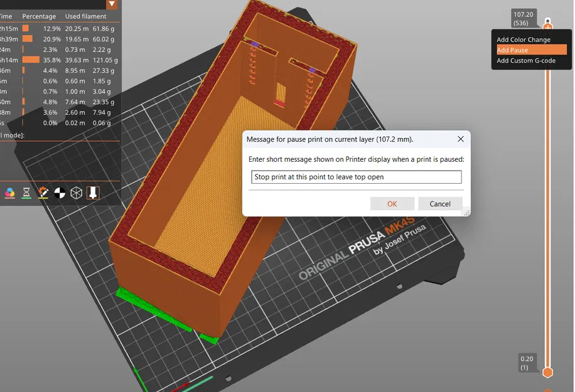
Task: Select Add Color Change in context menu
Action: (524, 40)
